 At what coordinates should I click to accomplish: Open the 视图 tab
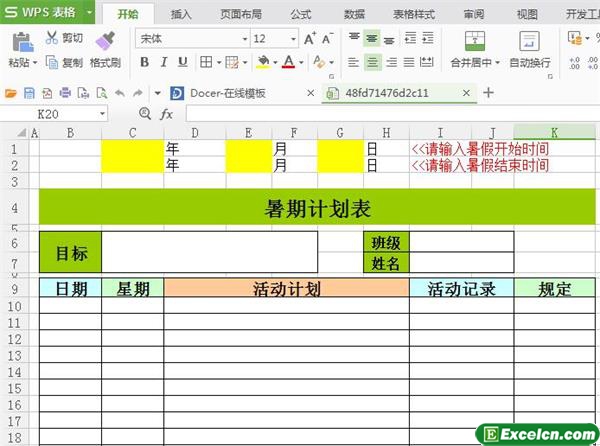coord(527,14)
